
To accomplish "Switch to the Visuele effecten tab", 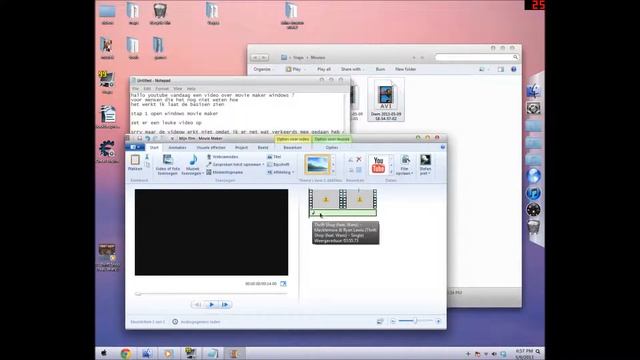I will click(x=211, y=147).
